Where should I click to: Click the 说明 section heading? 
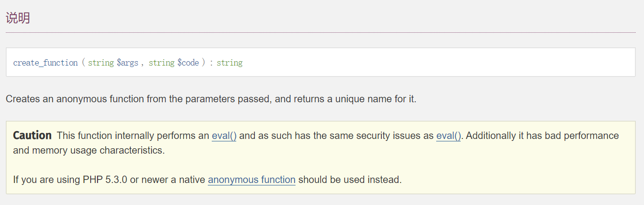coord(18,18)
